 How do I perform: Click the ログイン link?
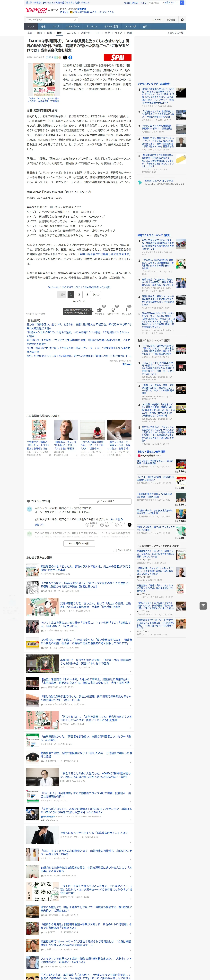coord(64,12)
